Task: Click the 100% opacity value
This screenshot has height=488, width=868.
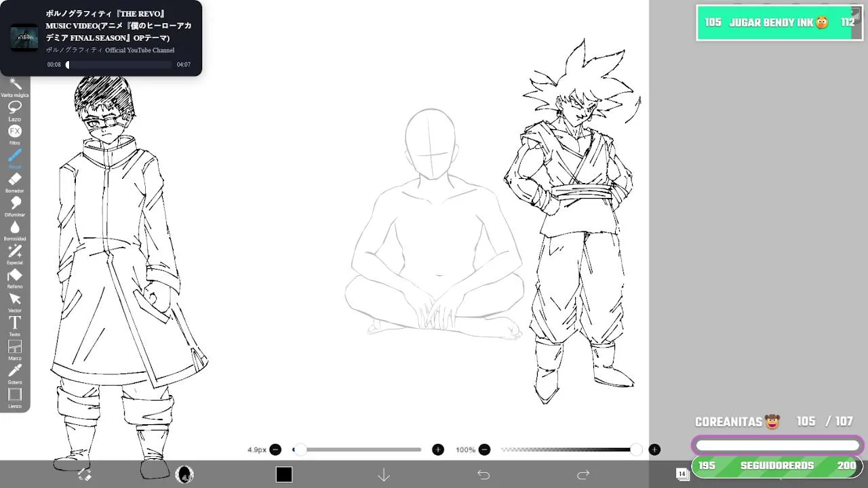Action: pyautogui.click(x=465, y=450)
